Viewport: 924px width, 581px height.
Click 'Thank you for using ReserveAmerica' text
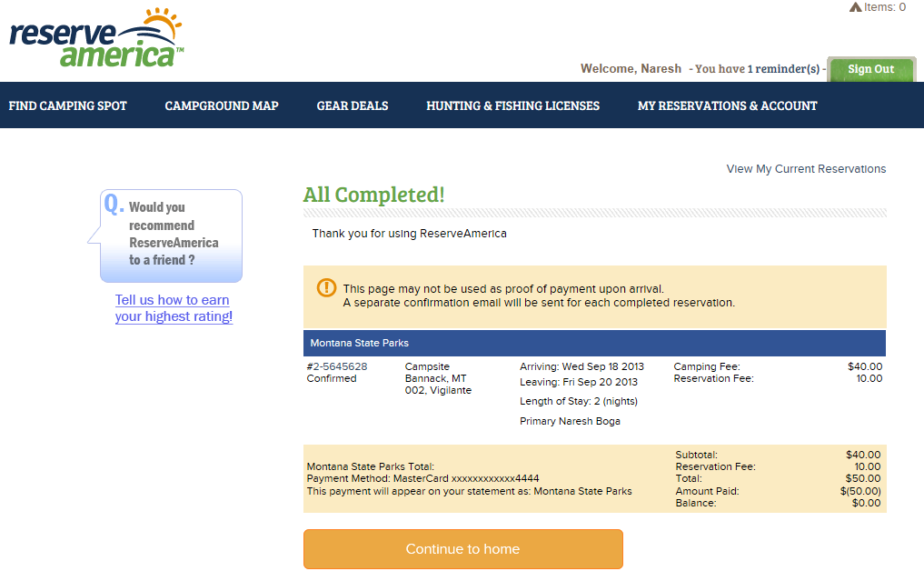click(x=410, y=234)
